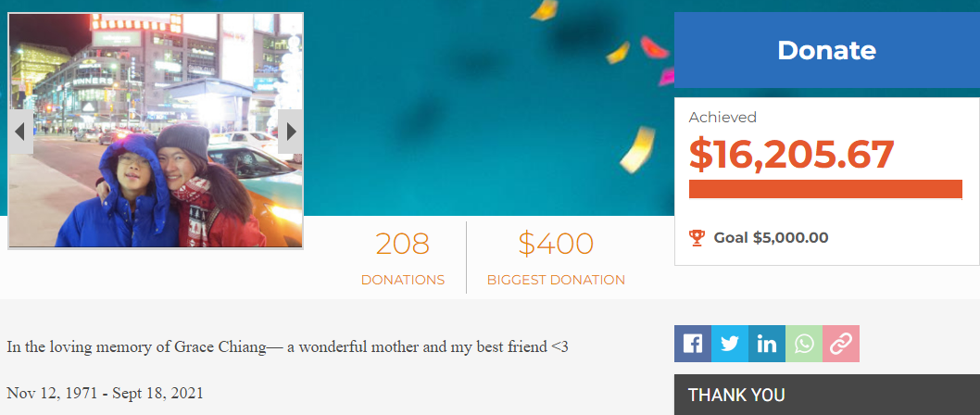Click the Goal $5,000.00 text

click(771, 237)
